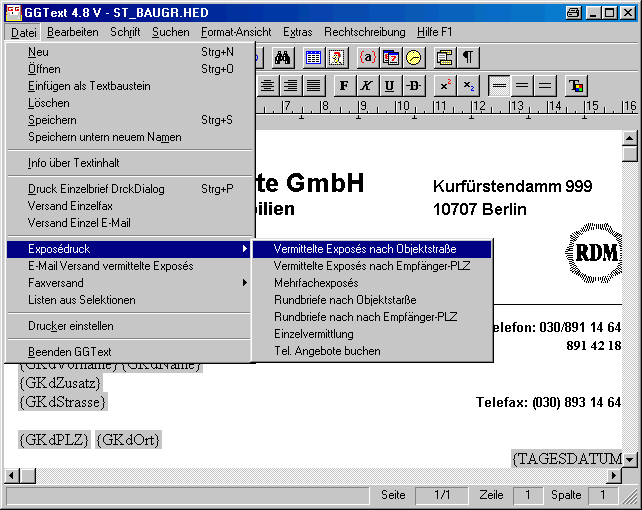
Task: Click the {GKdPLZ} placeholder field
Action: point(54,440)
